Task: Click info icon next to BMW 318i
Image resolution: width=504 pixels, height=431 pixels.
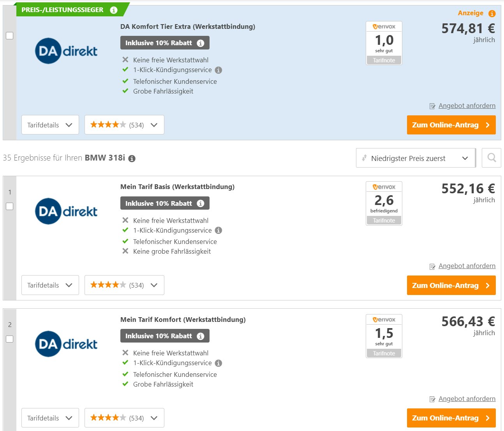Action: [132, 159]
